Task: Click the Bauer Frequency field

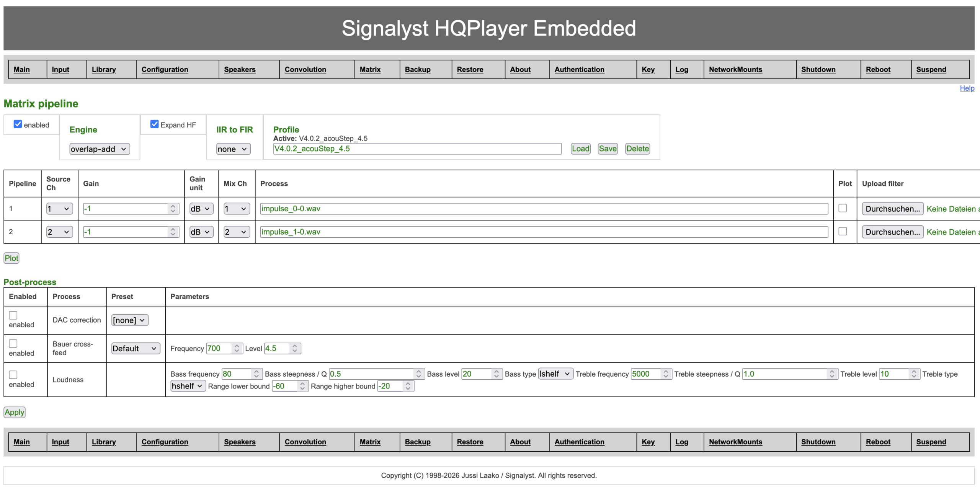Action: tap(224, 348)
